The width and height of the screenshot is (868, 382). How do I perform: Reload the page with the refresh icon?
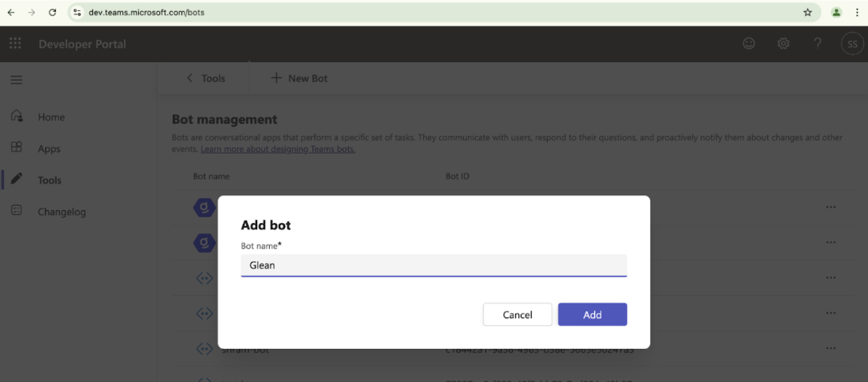53,12
